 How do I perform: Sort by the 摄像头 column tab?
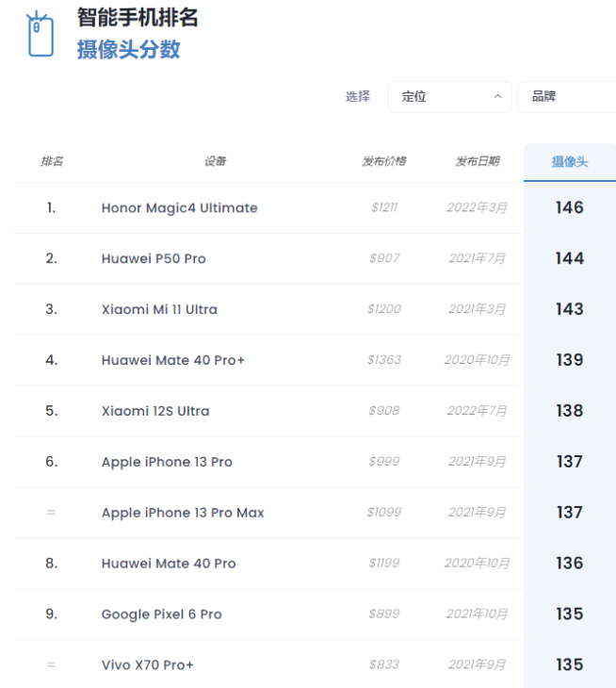click(x=569, y=161)
